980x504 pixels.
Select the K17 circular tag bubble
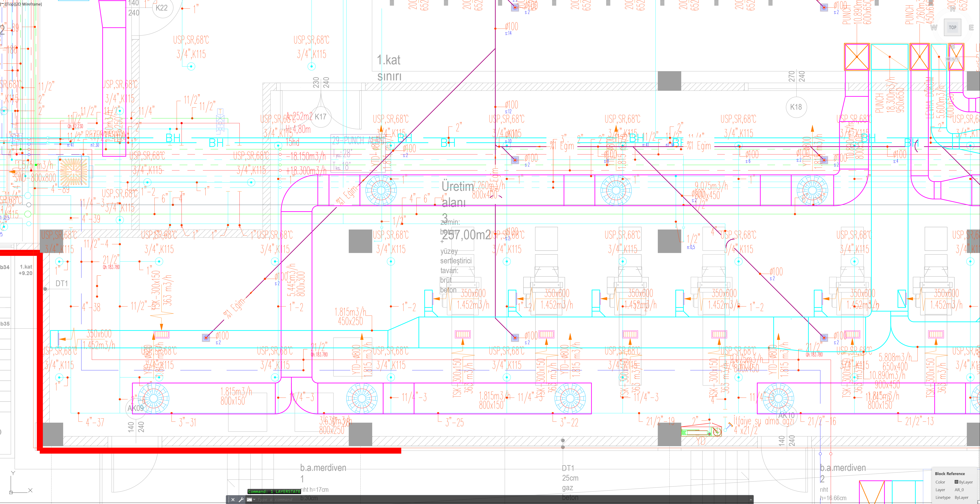[x=320, y=117]
